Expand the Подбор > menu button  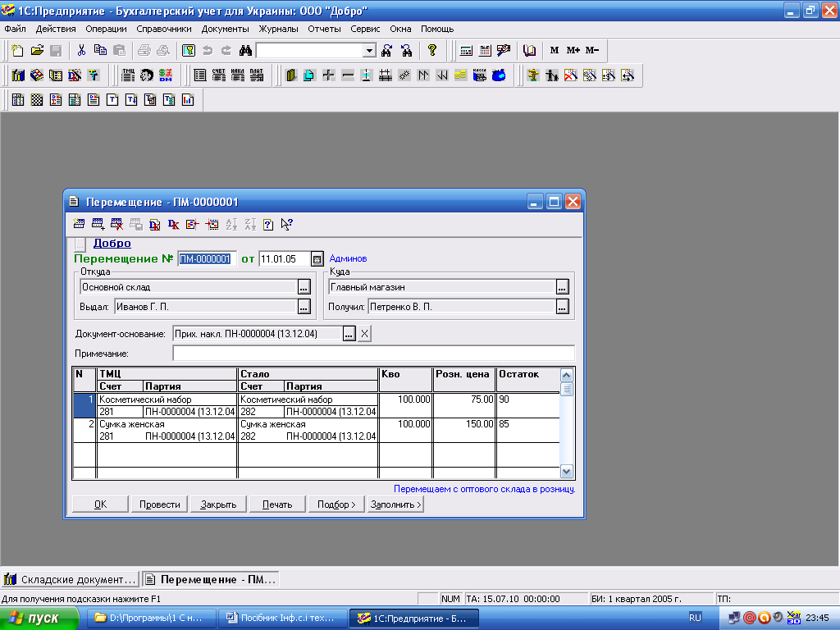[x=336, y=504]
